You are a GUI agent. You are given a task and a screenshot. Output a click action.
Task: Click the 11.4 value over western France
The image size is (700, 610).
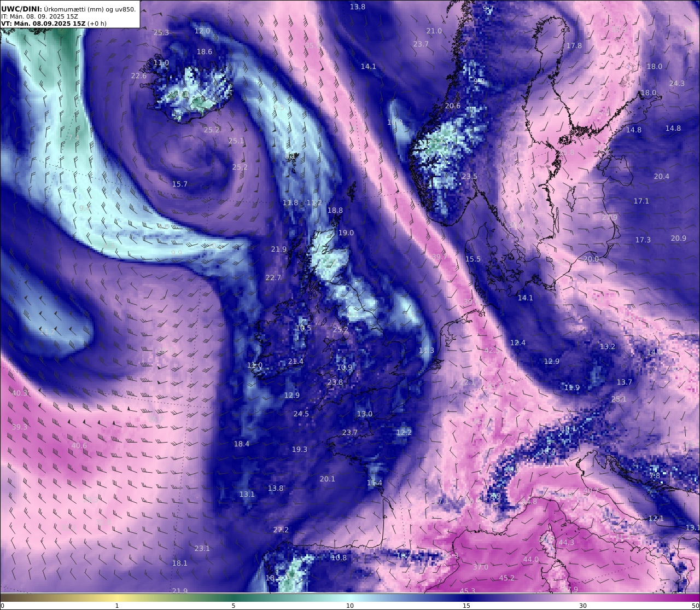point(375,483)
